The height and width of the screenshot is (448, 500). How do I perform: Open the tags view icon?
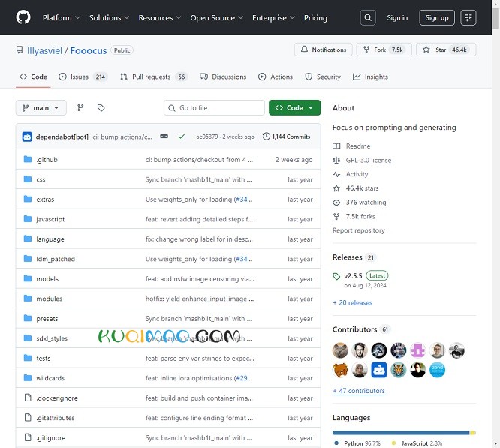101,108
